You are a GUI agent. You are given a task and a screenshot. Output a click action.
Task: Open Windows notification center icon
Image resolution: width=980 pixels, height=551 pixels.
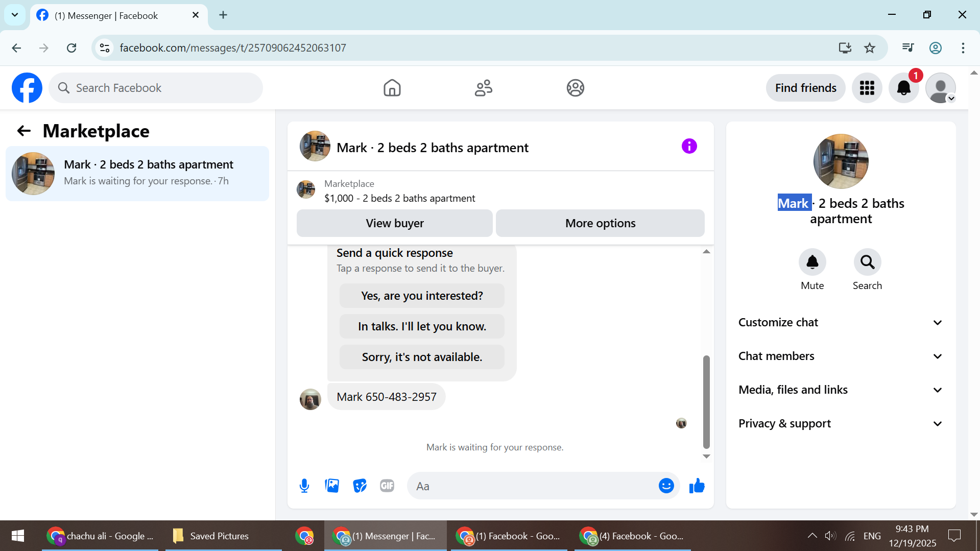pyautogui.click(x=954, y=536)
